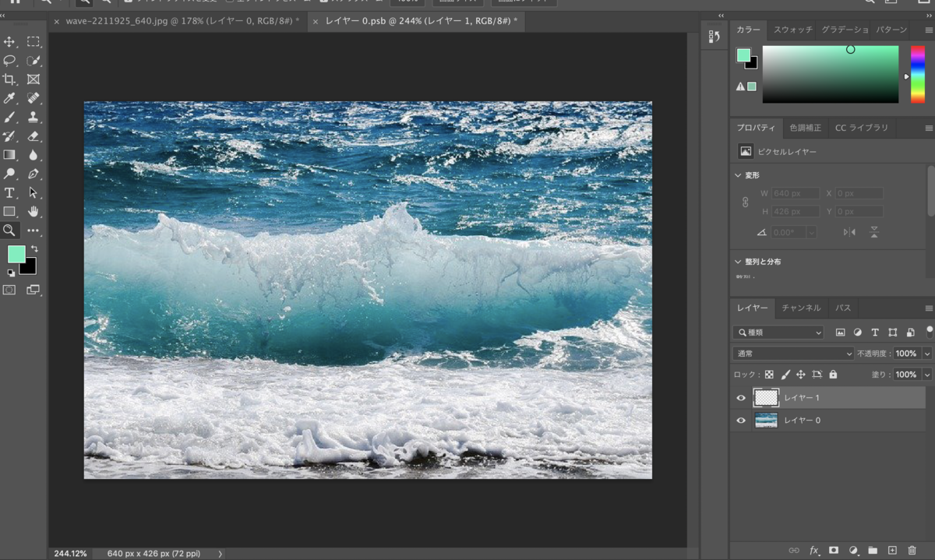The image size is (935, 560).
Task: Select the Eraser tool
Action: 34,136
